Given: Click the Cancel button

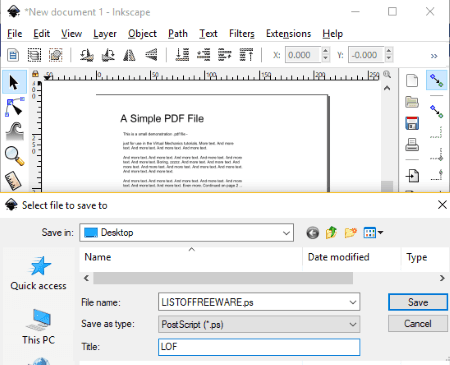Looking at the screenshot, I should pos(418,324).
